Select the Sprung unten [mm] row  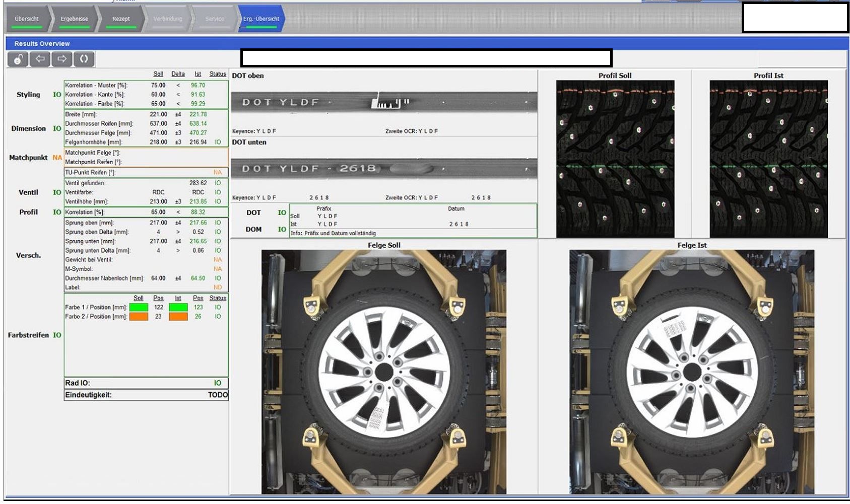click(x=146, y=241)
